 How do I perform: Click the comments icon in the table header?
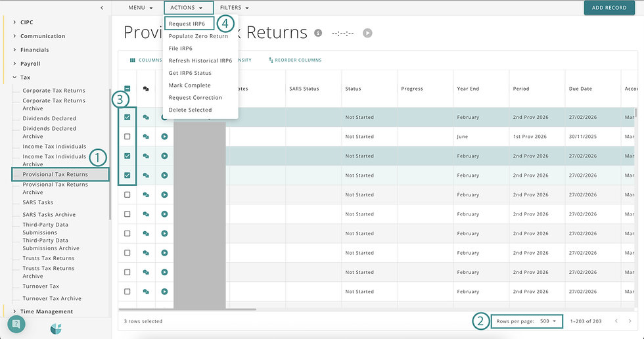146,89
